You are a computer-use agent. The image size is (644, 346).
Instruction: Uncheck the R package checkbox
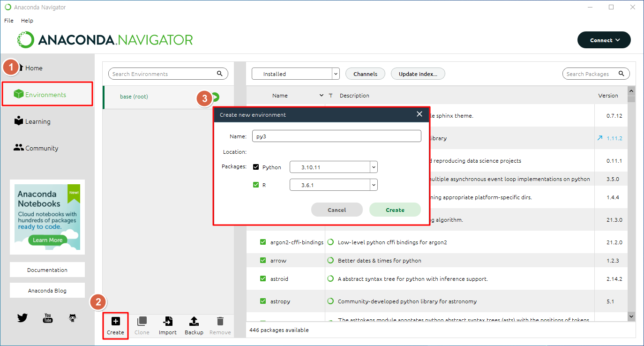(x=256, y=185)
